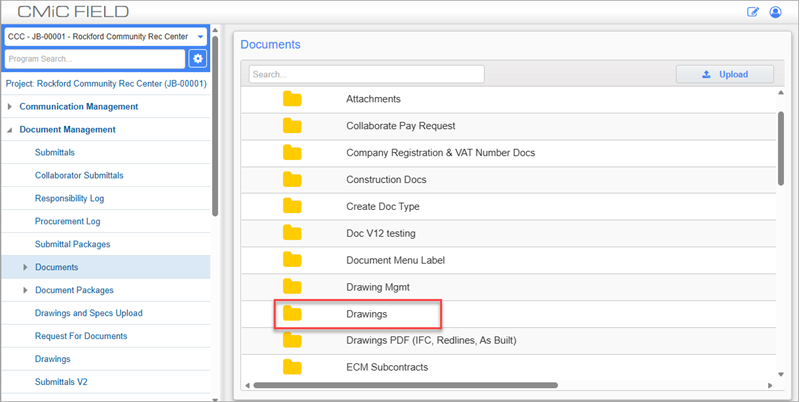800x402 pixels.
Task: Select Collaborate Pay Request folder name
Action: [401, 126]
